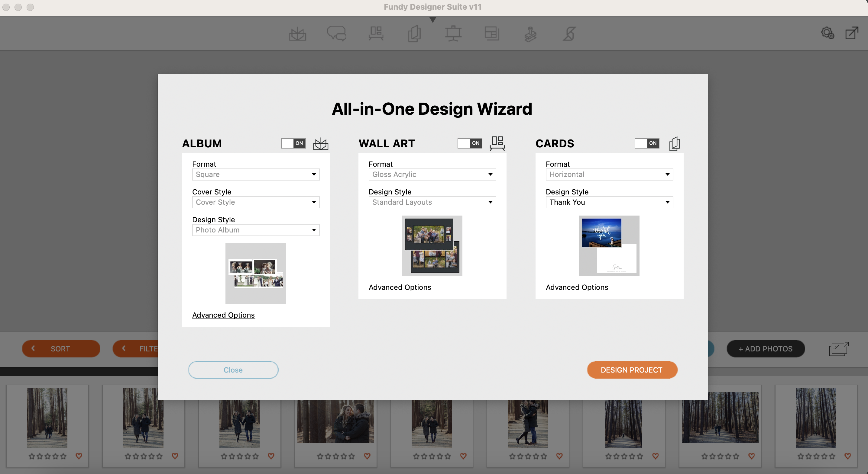Click the image export icon near Add Photos
Screen dimensions: 868x474
tap(839, 349)
